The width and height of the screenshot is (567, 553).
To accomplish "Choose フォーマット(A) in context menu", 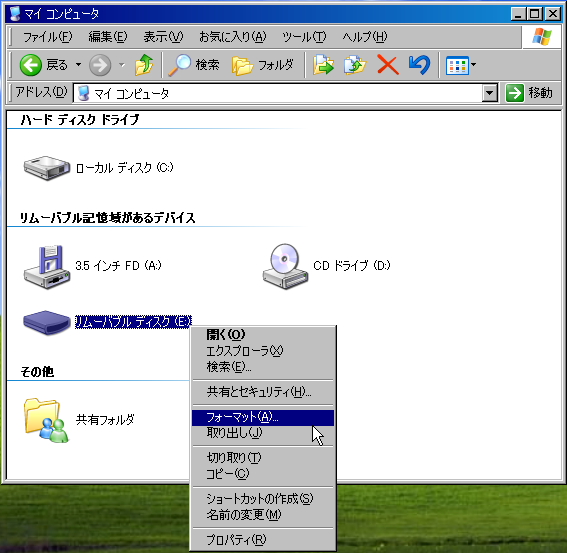I will (263, 417).
